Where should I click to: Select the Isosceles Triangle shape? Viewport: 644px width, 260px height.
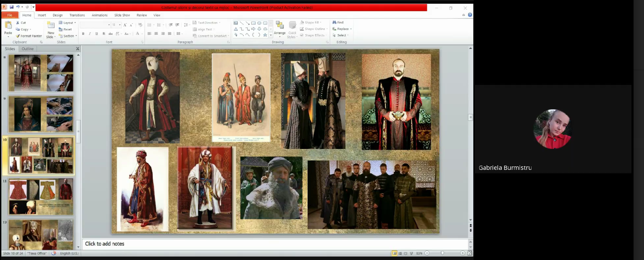point(236,29)
